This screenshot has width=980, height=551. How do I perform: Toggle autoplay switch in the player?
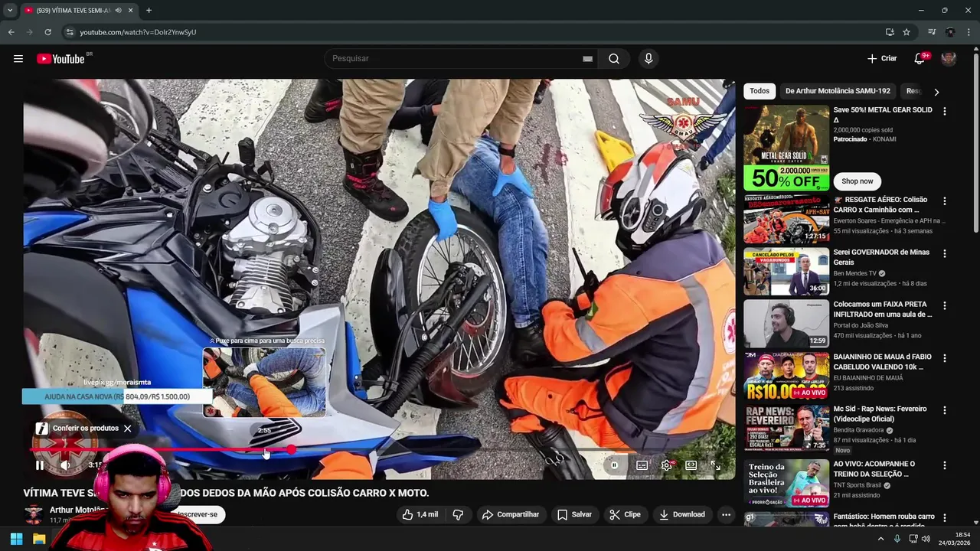614,465
